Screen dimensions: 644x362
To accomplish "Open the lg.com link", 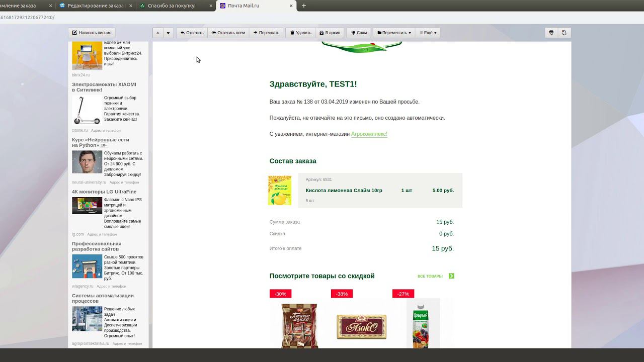I will pyautogui.click(x=78, y=234).
